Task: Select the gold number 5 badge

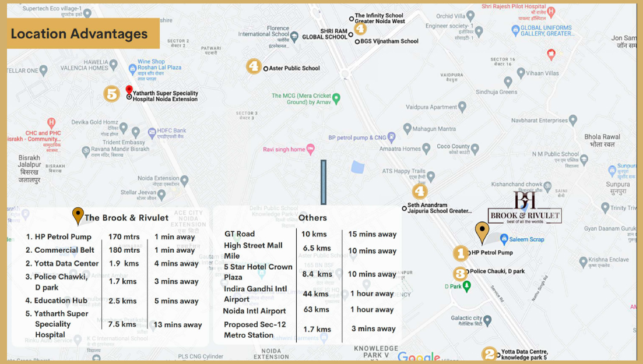Action: click(112, 94)
